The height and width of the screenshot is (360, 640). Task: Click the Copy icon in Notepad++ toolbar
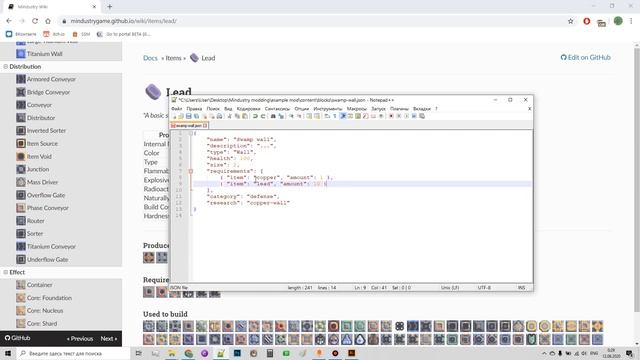pos(237,116)
